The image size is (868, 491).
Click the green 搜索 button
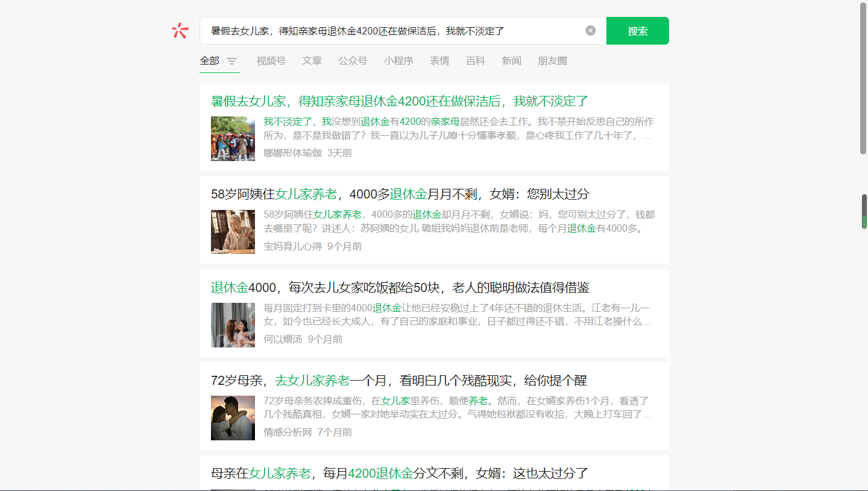(x=638, y=31)
